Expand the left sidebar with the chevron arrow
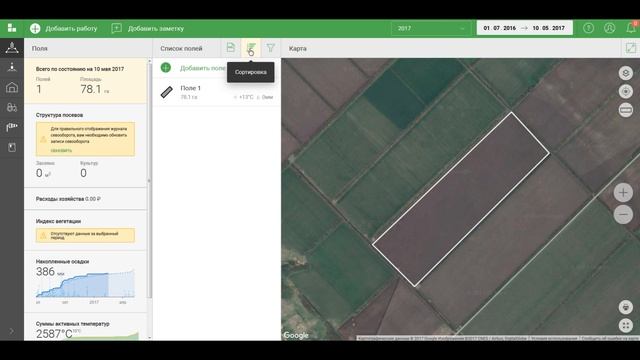This screenshot has width=640, height=360. coord(11,331)
